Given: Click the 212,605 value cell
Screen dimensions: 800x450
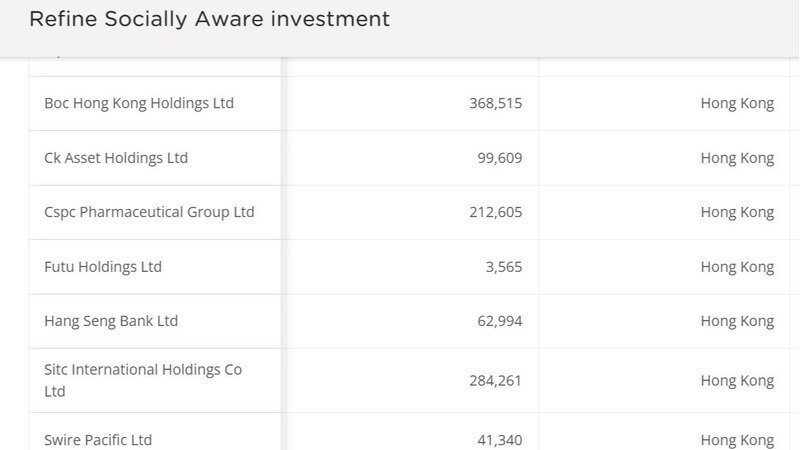Looking at the screenshot, I should coord(495,212).
